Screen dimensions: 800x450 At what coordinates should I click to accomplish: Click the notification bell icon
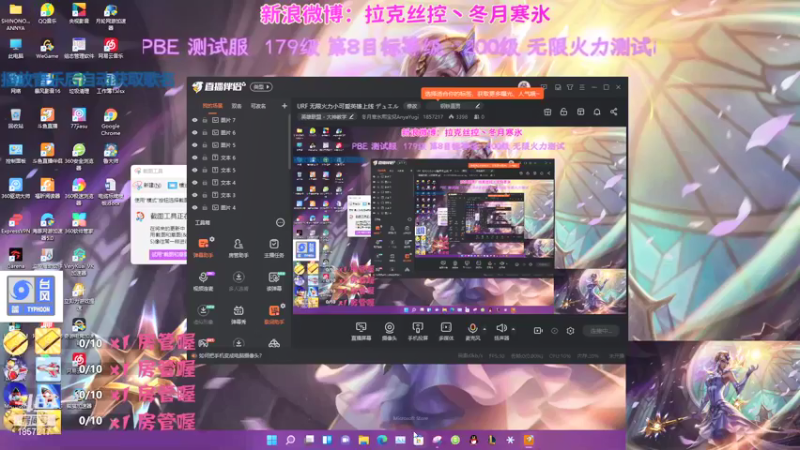pyautogui.click(x=596, y=112)
